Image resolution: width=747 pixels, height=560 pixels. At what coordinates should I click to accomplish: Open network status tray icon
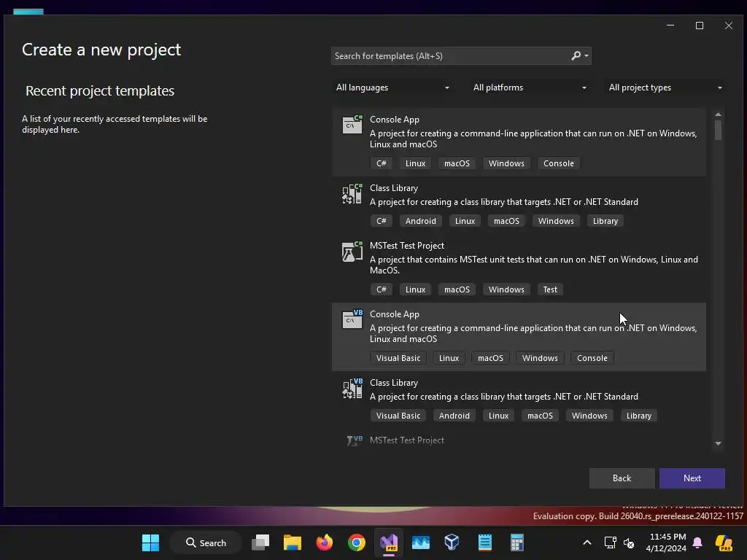pyautogui.click(x=610, y=542)
